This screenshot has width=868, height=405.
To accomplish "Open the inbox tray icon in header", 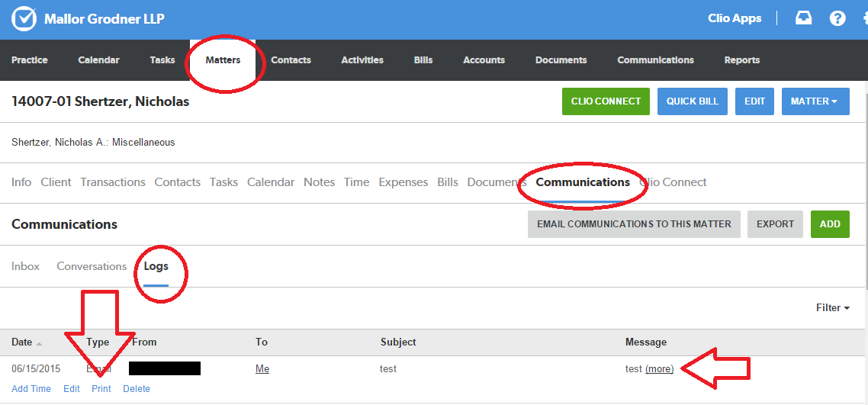I will [803, 19].
